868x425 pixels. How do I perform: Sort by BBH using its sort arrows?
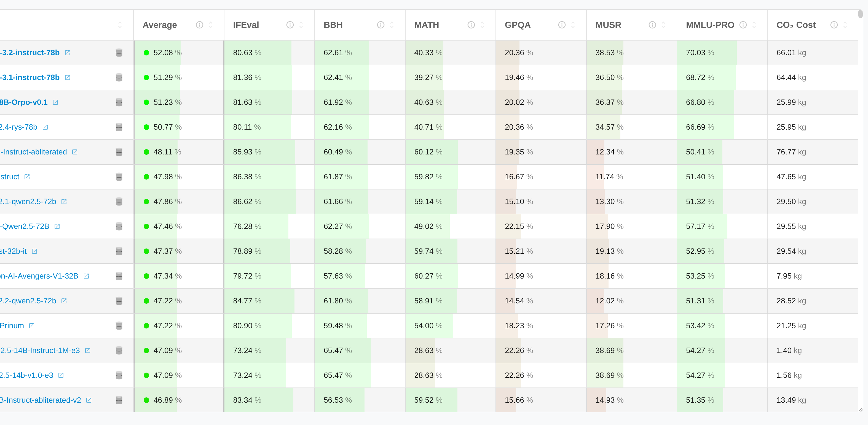click(392, 25)
